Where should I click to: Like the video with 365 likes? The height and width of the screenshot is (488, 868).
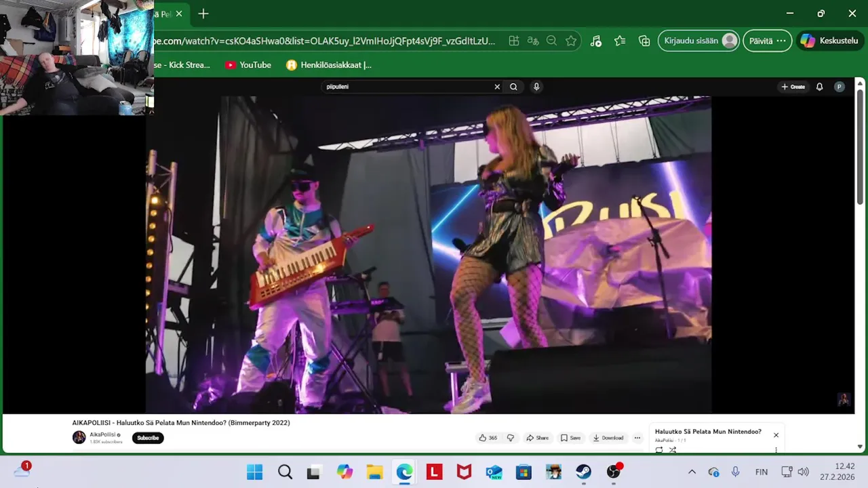[488, 438]
